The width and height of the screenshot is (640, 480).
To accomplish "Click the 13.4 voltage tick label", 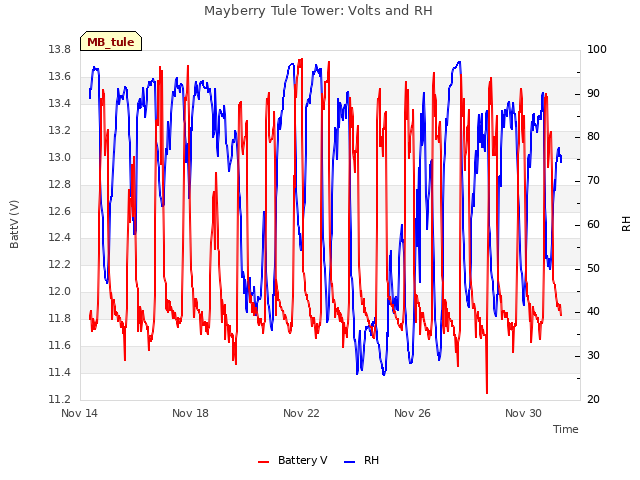I will (x=60, y=104).
